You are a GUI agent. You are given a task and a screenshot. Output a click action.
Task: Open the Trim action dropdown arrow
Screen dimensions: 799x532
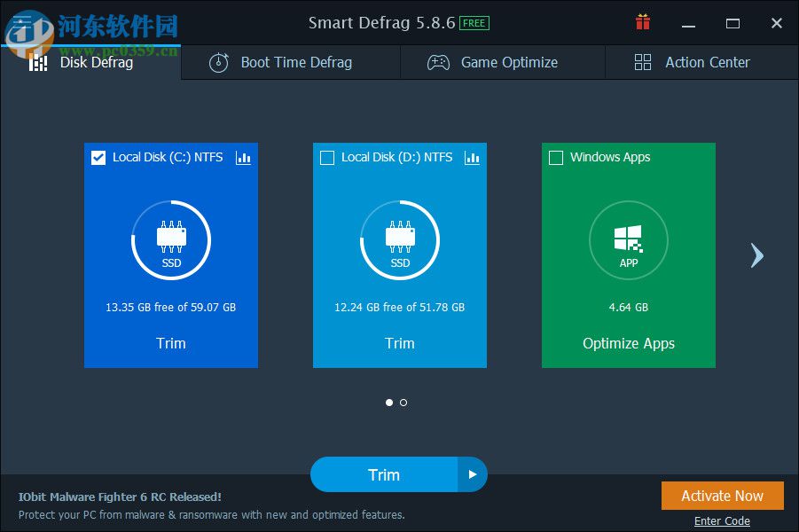[x=473, y=474]
